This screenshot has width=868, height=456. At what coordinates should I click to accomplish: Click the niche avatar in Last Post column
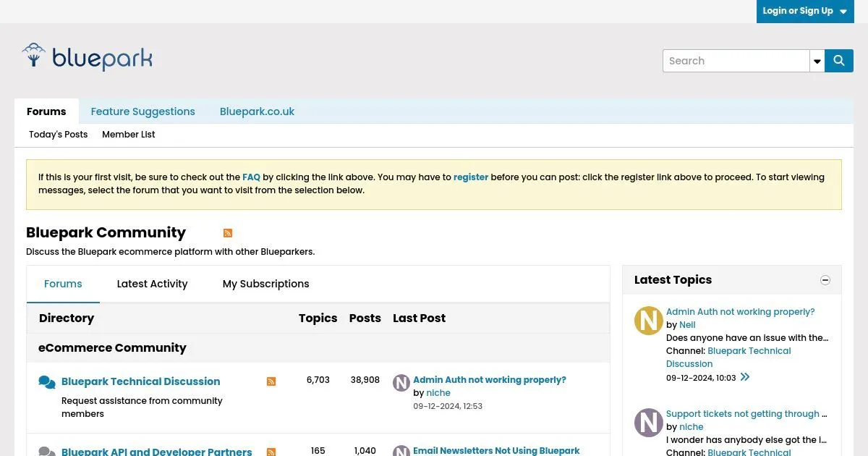(401, 383)
